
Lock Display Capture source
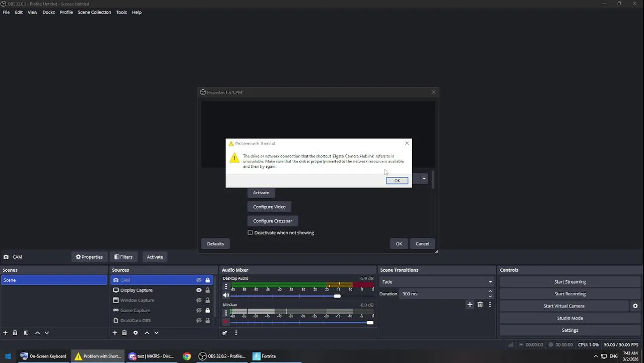(x=208, y=290)
